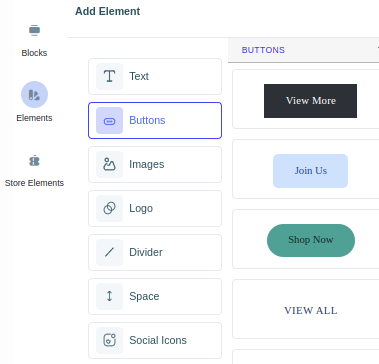Viewport: 379px width, 364px height.
Task: Click the Images element picture icon
Action: pyautogui.click(x=109, y=164)
